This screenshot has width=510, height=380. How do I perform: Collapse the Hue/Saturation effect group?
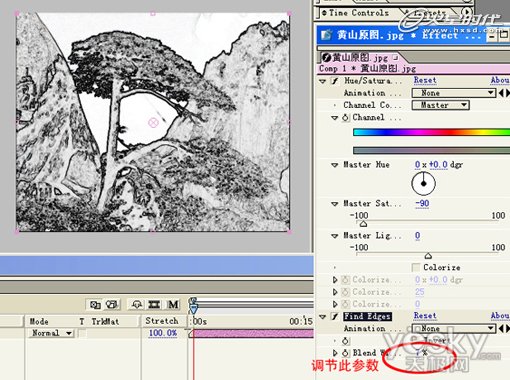pyautogui.click(x=322, y=81)
